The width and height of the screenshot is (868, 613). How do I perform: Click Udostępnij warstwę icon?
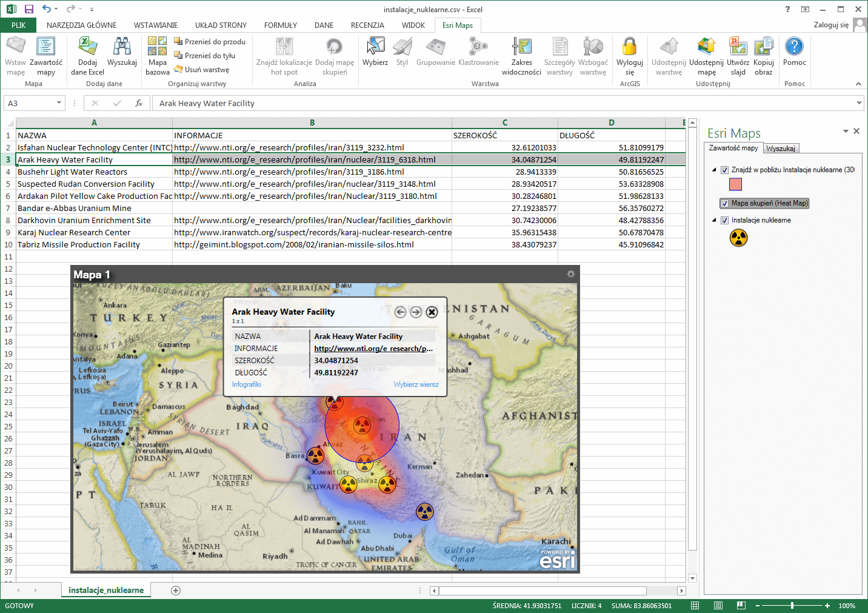(669, 56)
